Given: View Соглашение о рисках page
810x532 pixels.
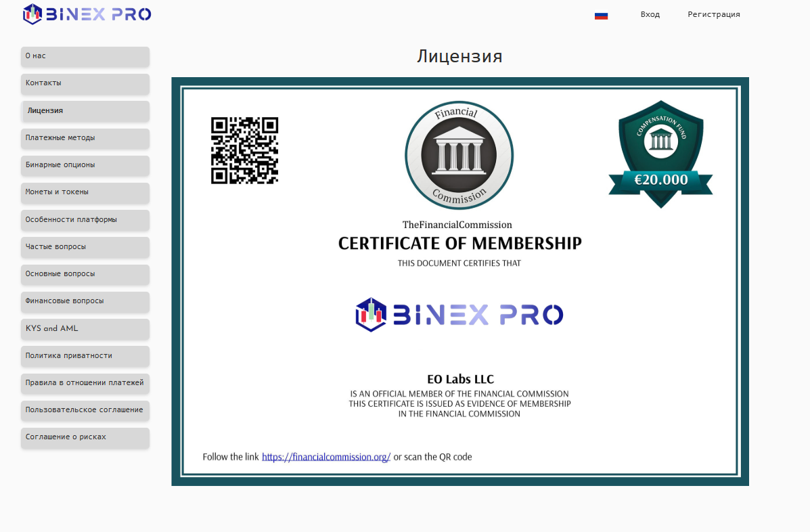Looking at the screenshot, I should [x=85, y=437].
